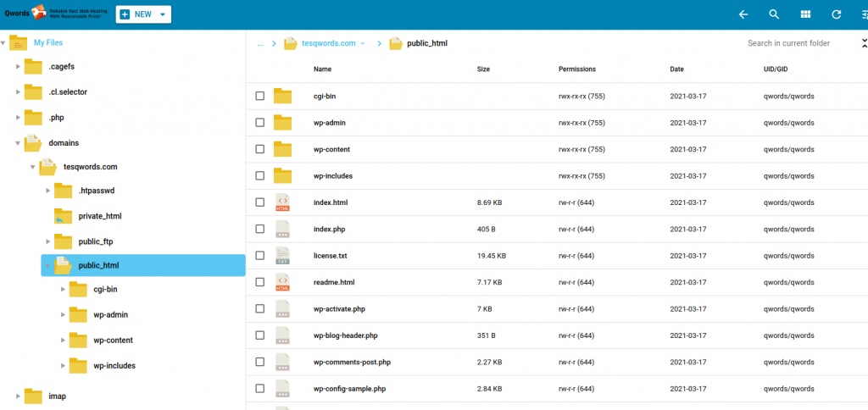Click the tesqwords.com folder icon in breadcrumb
Viewport: 868px width, 410px height.
pos(291,43)
